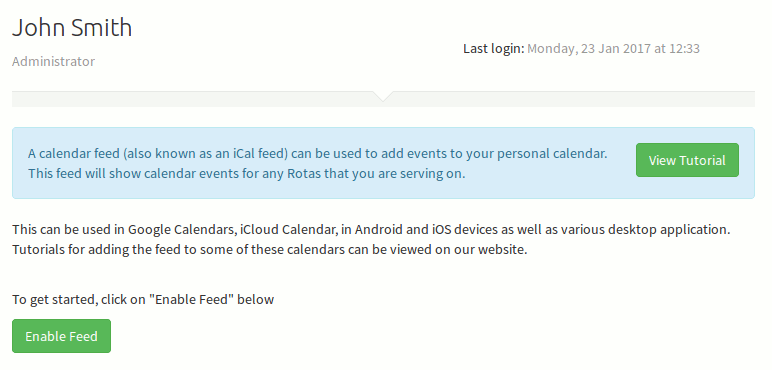Click the quoted "Enable Feed" text in the instructions
This screenshot has height=370, width=772.
(x=192, y=299)
